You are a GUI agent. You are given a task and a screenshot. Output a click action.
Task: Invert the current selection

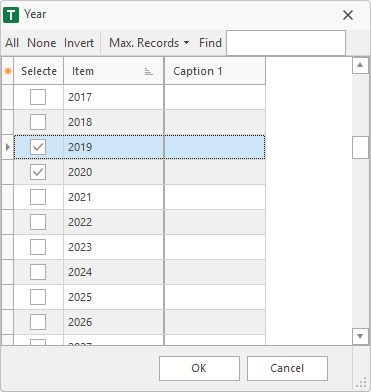click(x=79, y=43)
